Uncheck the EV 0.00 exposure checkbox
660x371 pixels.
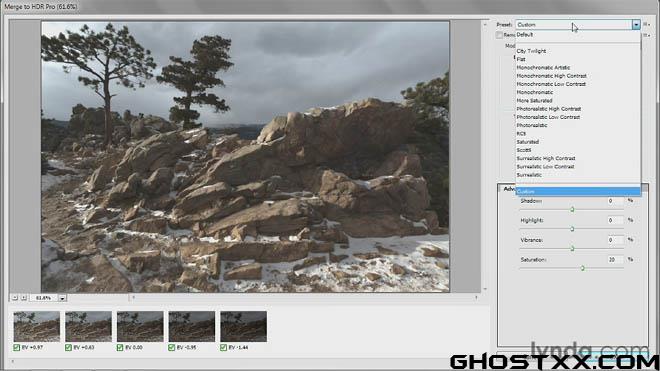tap(120, 347)
